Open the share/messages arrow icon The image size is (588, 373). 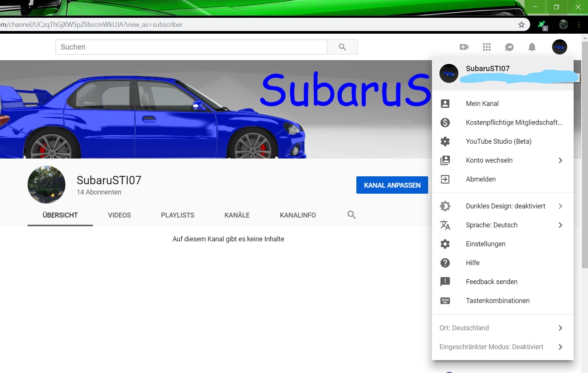[x=509, y=47]
